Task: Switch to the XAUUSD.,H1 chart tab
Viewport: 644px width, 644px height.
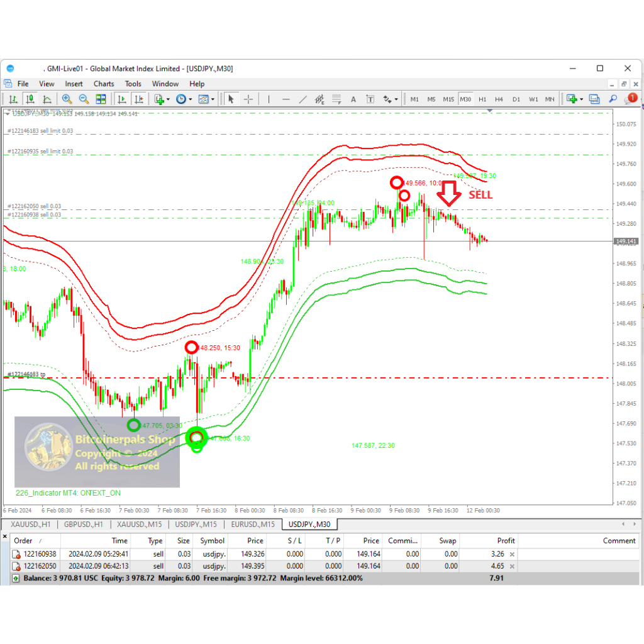Action: click(x=28, y=524)
